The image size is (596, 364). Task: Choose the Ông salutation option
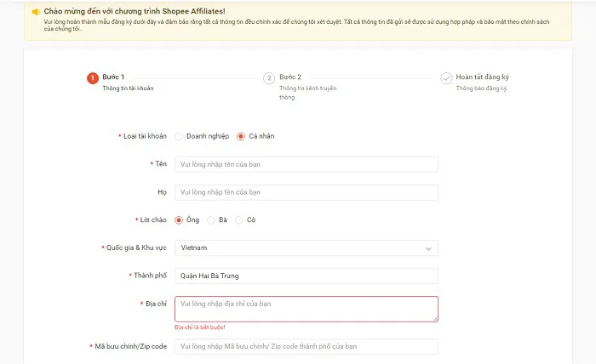(x=179, y=220)
